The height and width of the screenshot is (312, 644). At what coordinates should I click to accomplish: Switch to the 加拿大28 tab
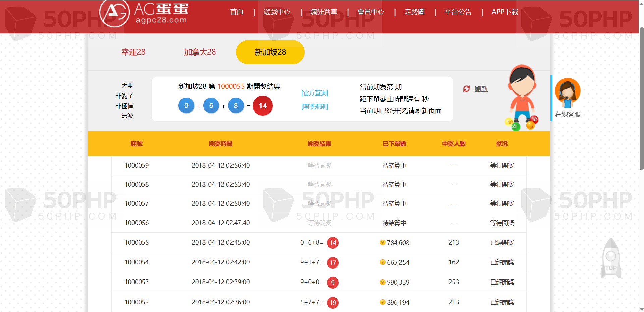(x=200, y=52)
